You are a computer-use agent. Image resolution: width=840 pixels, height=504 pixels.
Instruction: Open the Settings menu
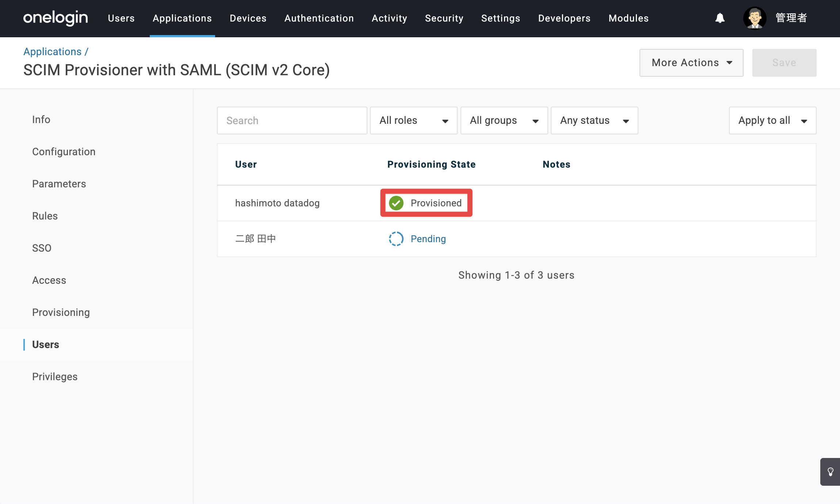point(501,18)
